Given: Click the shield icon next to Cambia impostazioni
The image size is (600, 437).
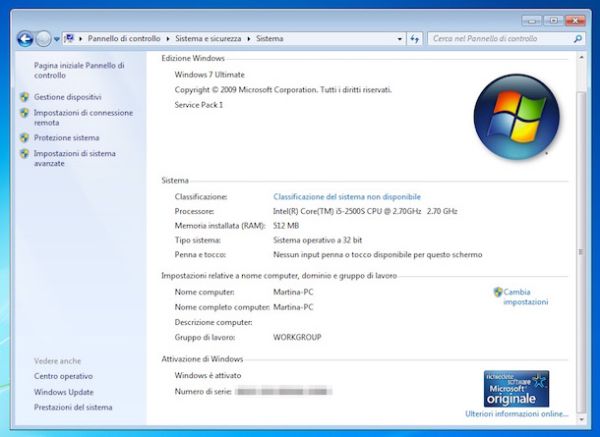Looking at the screenshot, I should click(x=498, y=292).
